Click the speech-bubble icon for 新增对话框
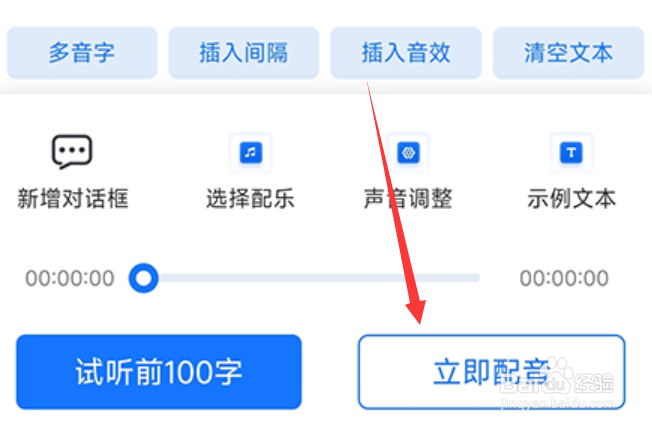This screenshot has width=652, height=426. pos(72,152)
